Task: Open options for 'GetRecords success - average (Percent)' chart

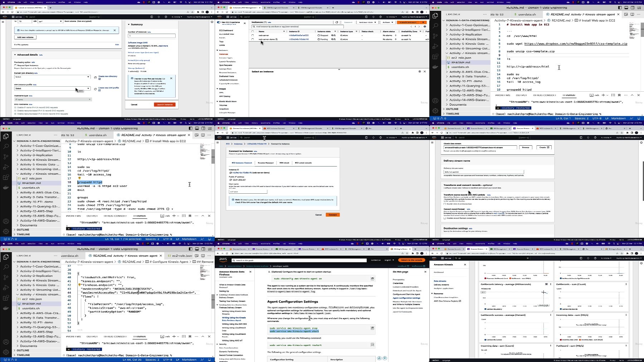Action: (x=550, y=315)
